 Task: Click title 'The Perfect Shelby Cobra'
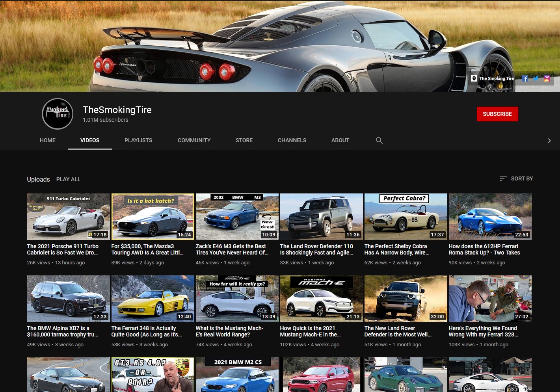pos(397,249)
